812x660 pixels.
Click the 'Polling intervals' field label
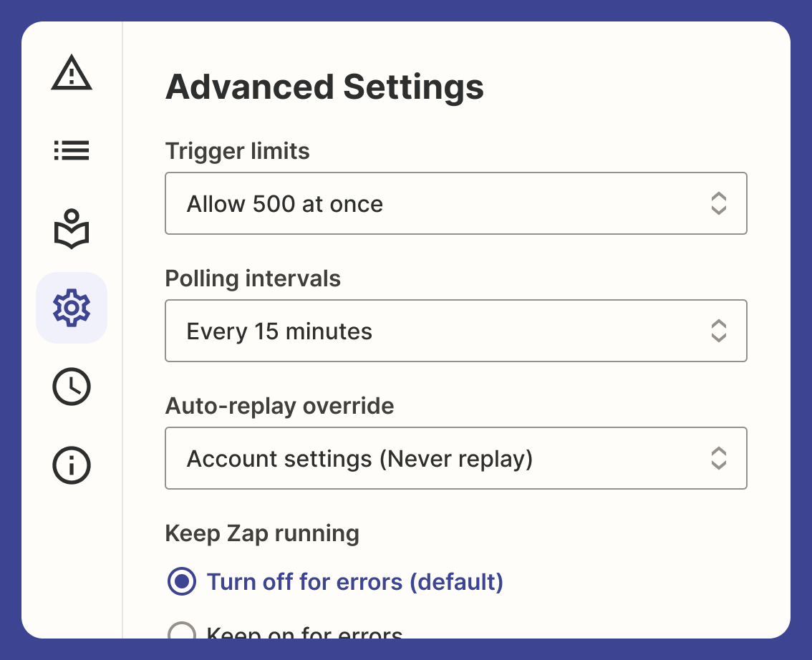click(253, 278)
